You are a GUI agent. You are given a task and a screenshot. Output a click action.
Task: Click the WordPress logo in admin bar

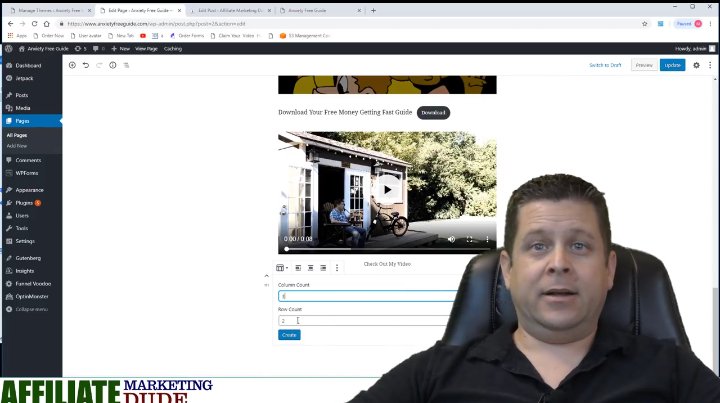coord(9,49)
